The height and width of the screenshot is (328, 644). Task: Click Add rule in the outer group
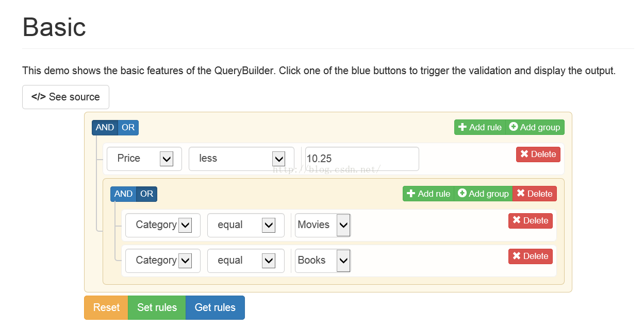[480, 127]
